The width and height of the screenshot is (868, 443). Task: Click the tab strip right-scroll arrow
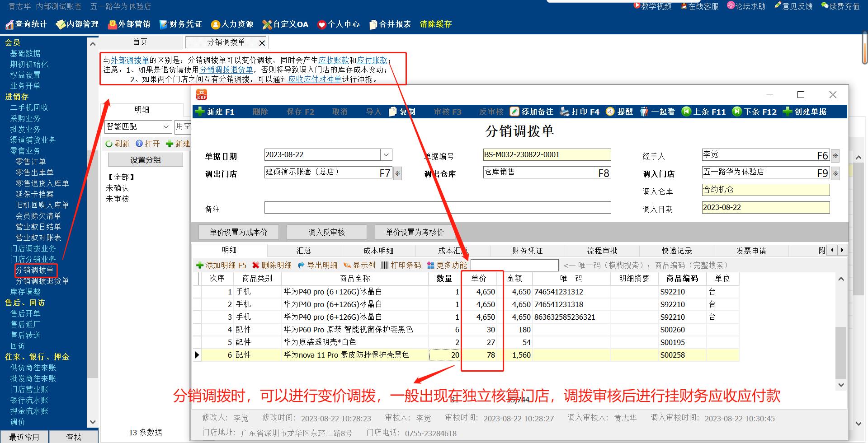[842, 250]
